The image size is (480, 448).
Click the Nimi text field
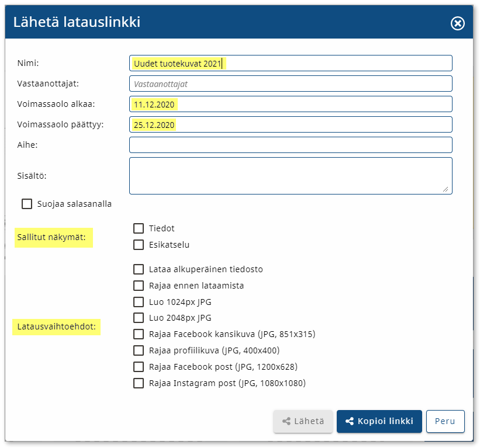(x=291, y=64)
